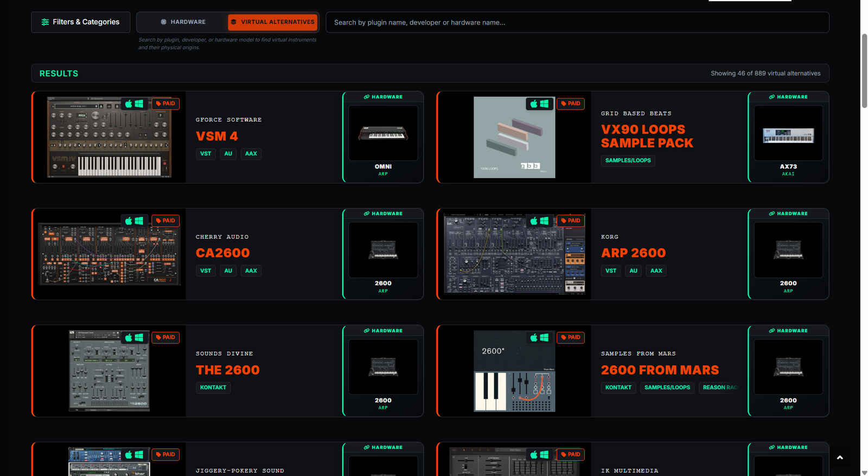Select the Virtual Alternatives tab
The image size is (868, 476).
click(272, 22)
